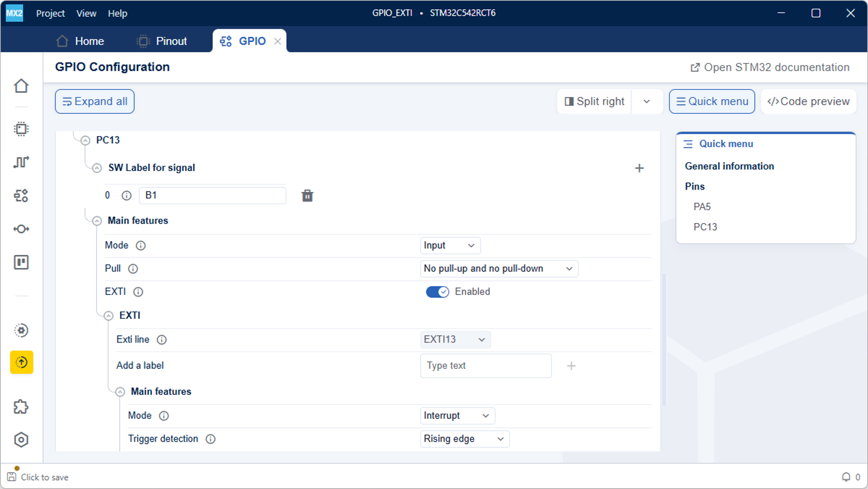This screenshot has width=868, height=489.
Task: Open the Project menu
Action: coord(50,13)
